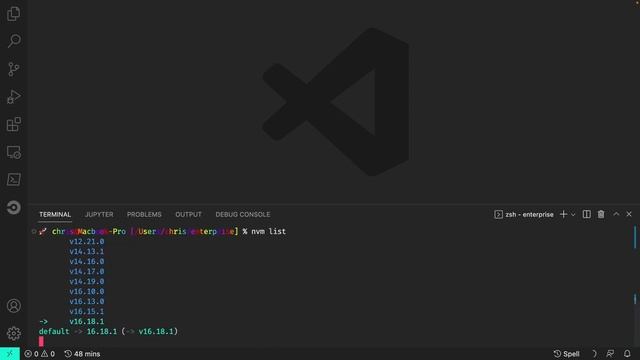Open notifications bell

[x=627, y=354]
